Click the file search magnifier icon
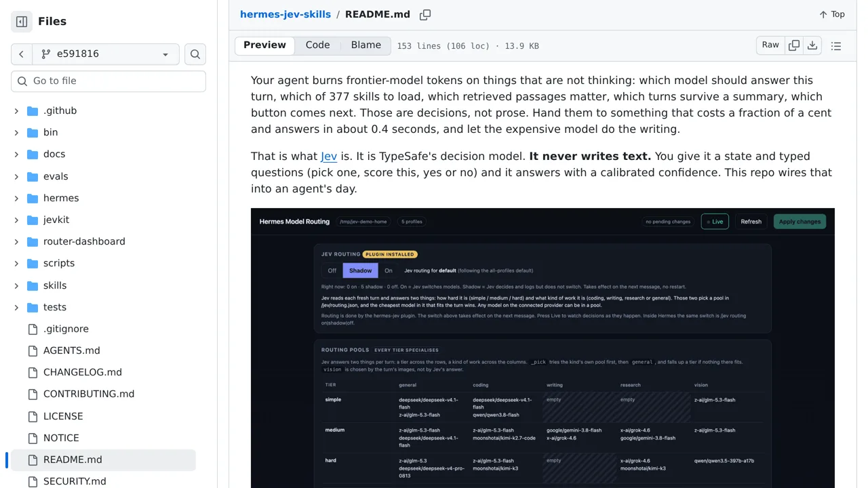The image size is (868, 488). pos(195,54)
